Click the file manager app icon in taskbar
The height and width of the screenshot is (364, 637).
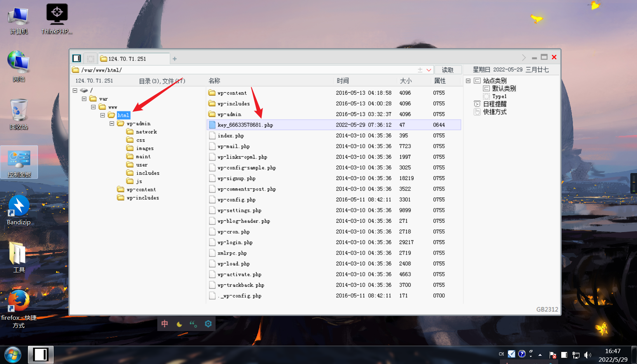point(40,355)
